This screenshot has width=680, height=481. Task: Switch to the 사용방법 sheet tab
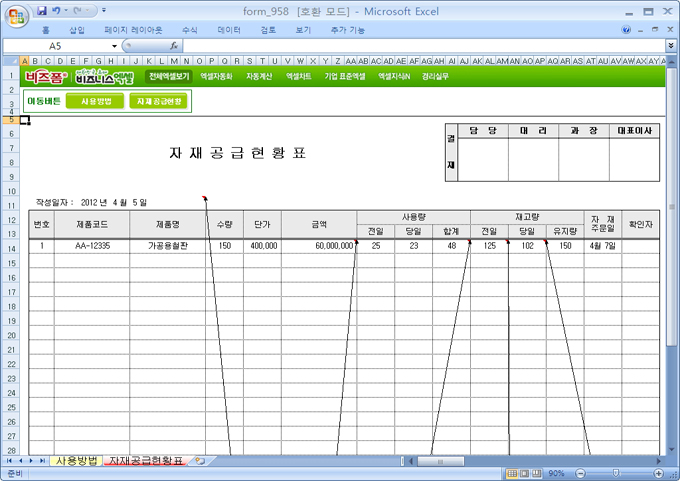tap(76, 461)
